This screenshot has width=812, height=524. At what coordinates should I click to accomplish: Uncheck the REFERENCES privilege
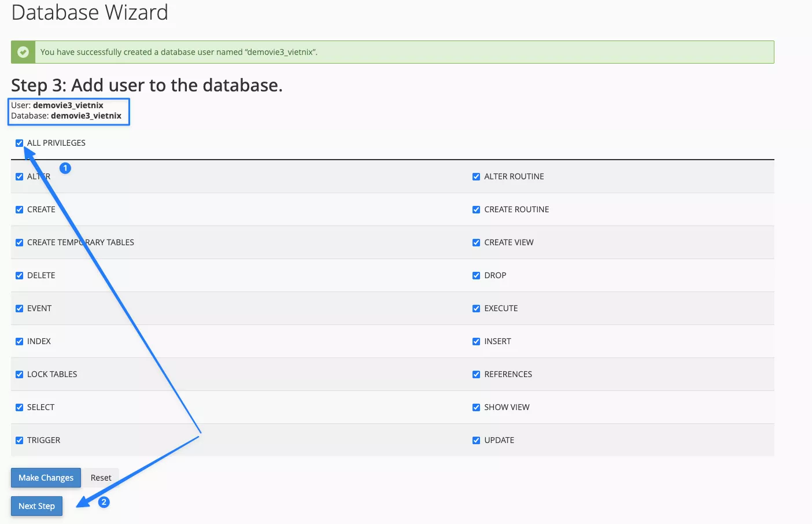pyautogui.click(x=476, y=374)
